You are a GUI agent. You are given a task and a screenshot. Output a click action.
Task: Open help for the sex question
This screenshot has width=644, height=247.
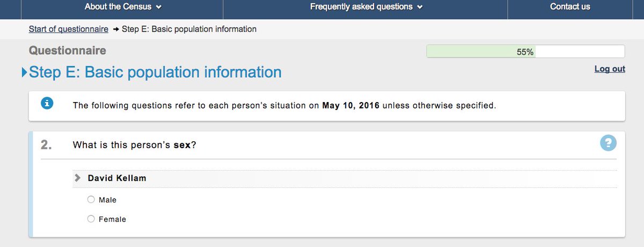(608, 143)
